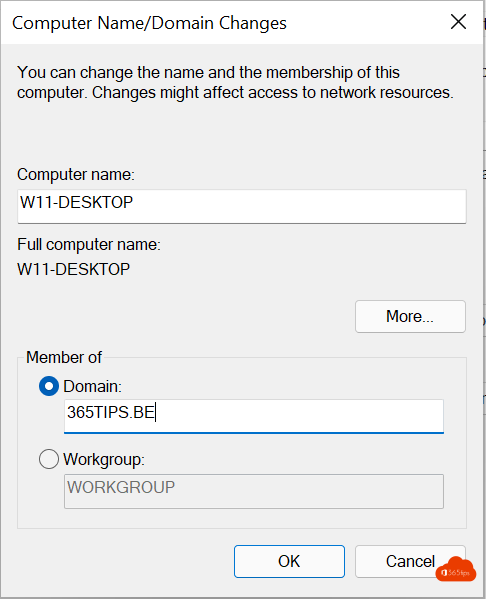Click into the Domain text field

(x=254, y=416)
